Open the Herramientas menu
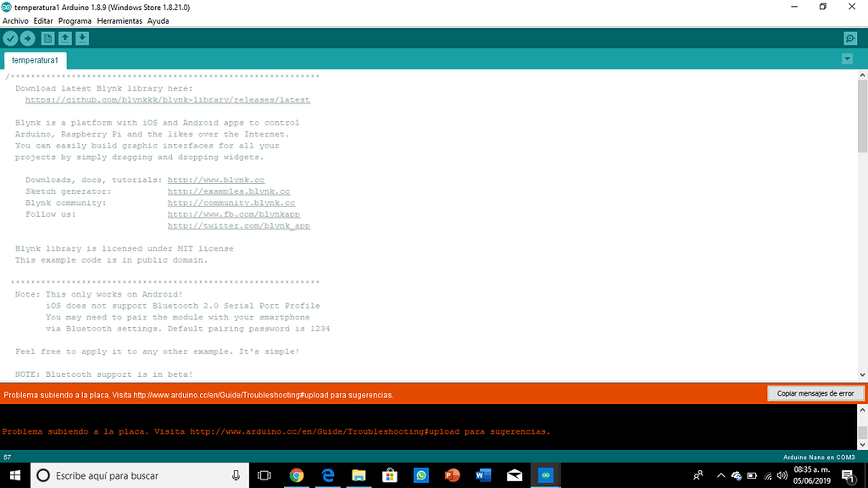Image resolution: width=868 pixels, height=488 pixels. point(119,20)
